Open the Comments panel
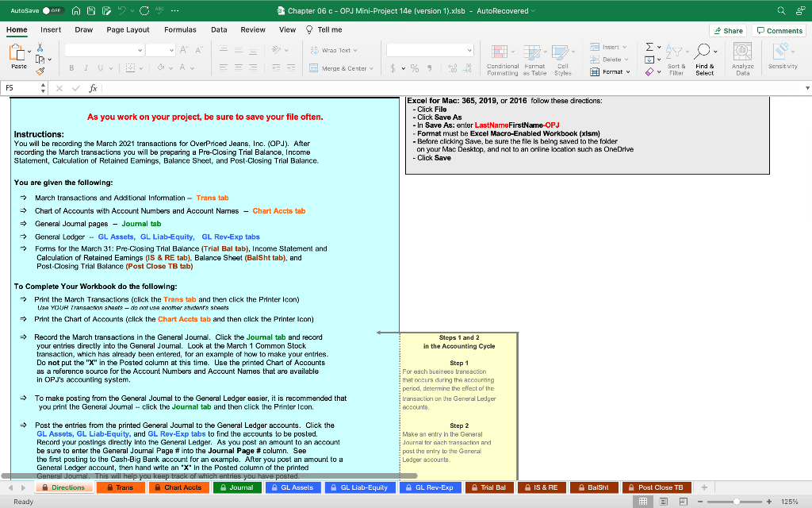Image resolution: width=812 pixels, height=508 pixels. tap(781, 29)
